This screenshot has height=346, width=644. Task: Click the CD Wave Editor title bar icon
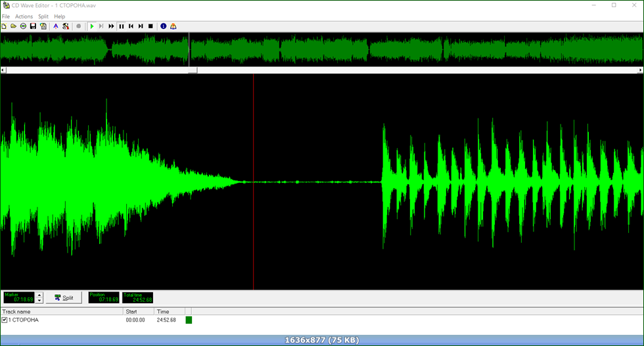click(x=6, y=5)
